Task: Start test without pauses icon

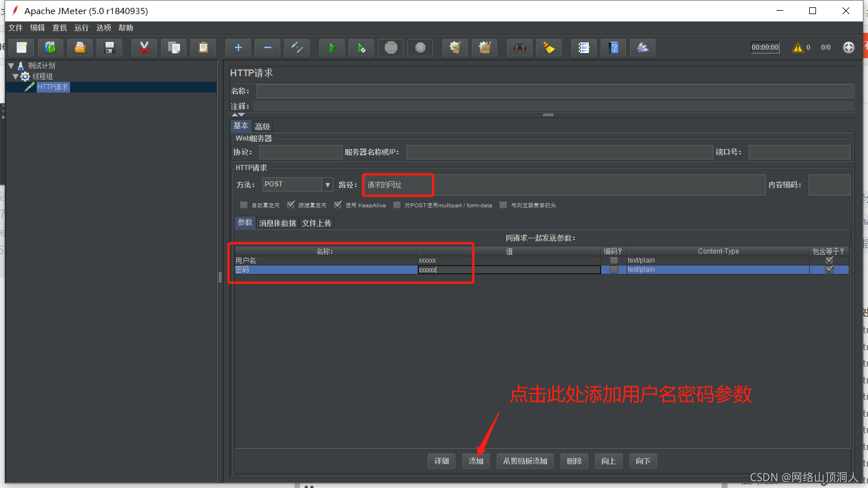Action: pos(361,47)
